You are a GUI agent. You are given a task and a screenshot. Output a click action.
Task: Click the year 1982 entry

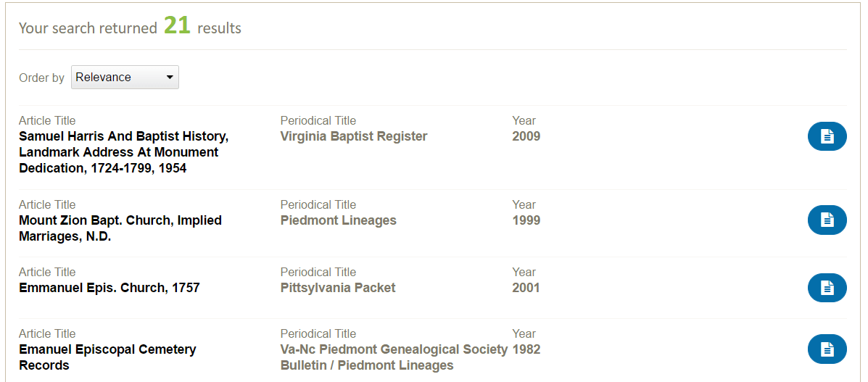pos(526,349)
